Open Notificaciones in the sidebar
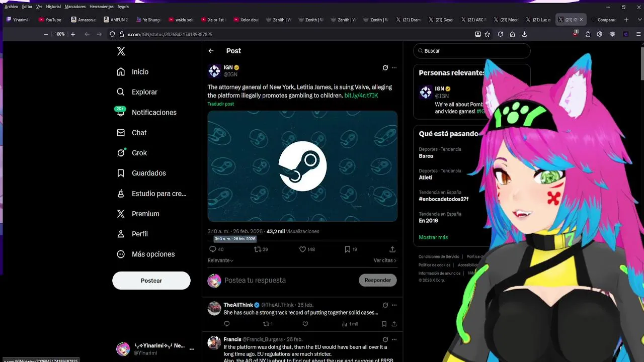This screenshot has width=644, height=362. (x=146, y=112)
